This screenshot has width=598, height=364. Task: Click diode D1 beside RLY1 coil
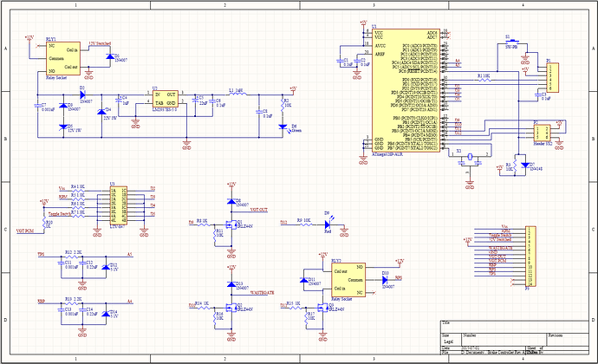pos(110,57)
